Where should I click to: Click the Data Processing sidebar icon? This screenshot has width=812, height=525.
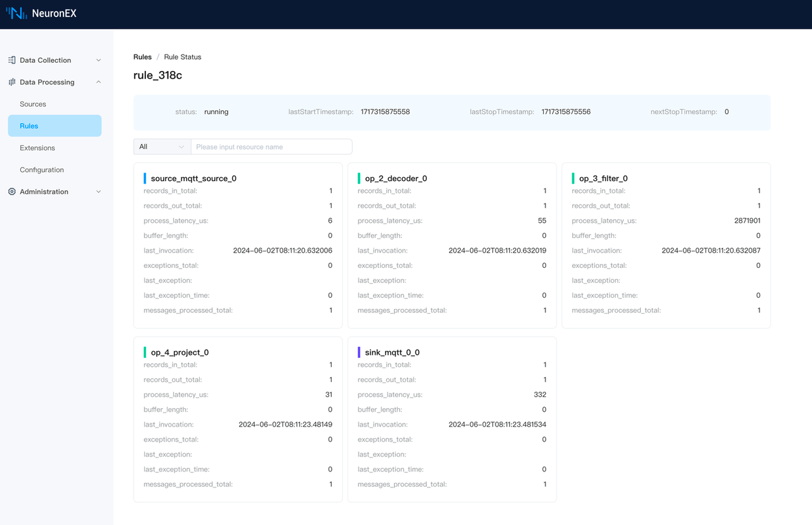point(11,82)
